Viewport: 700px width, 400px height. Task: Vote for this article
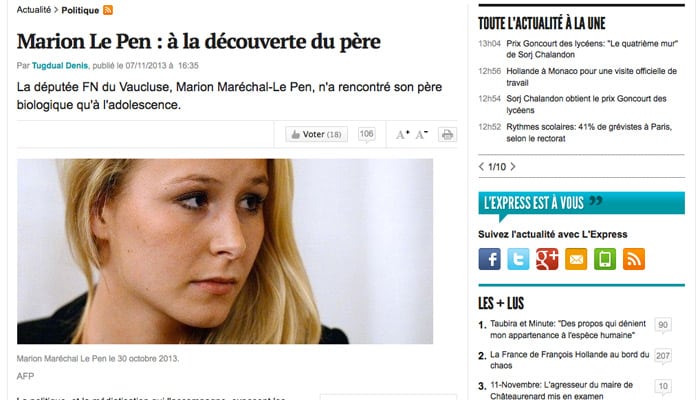click(x=317, y=134)
